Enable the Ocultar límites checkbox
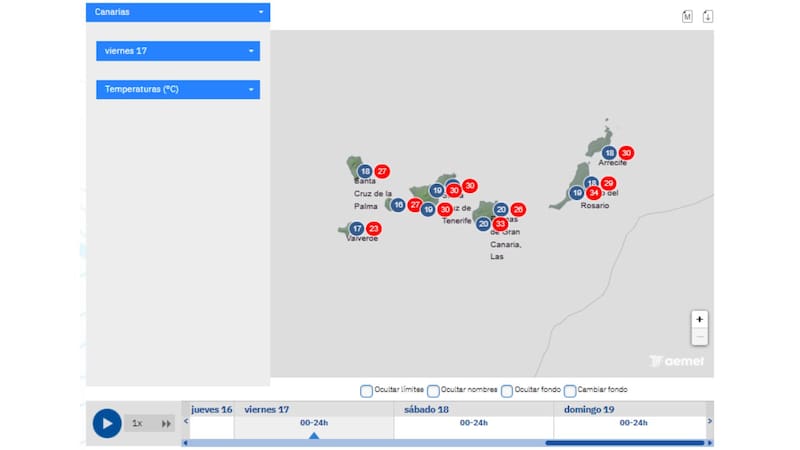 pos(367,390)
